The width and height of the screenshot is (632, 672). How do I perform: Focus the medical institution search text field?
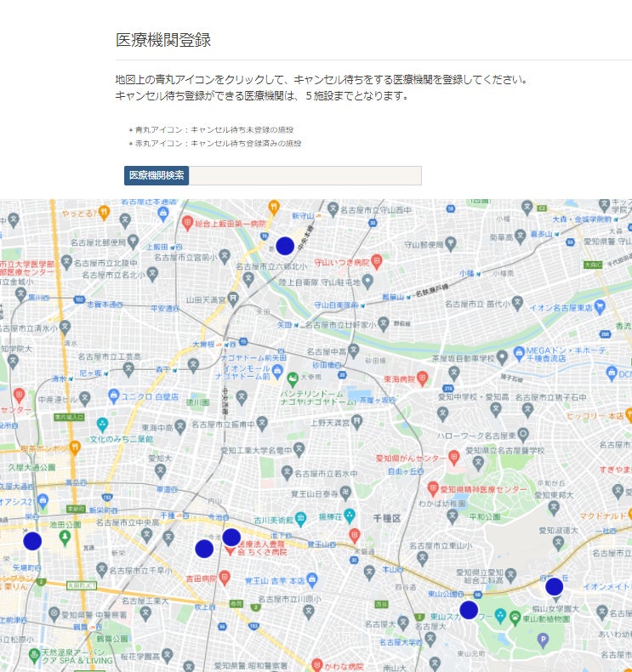point(305,175)
